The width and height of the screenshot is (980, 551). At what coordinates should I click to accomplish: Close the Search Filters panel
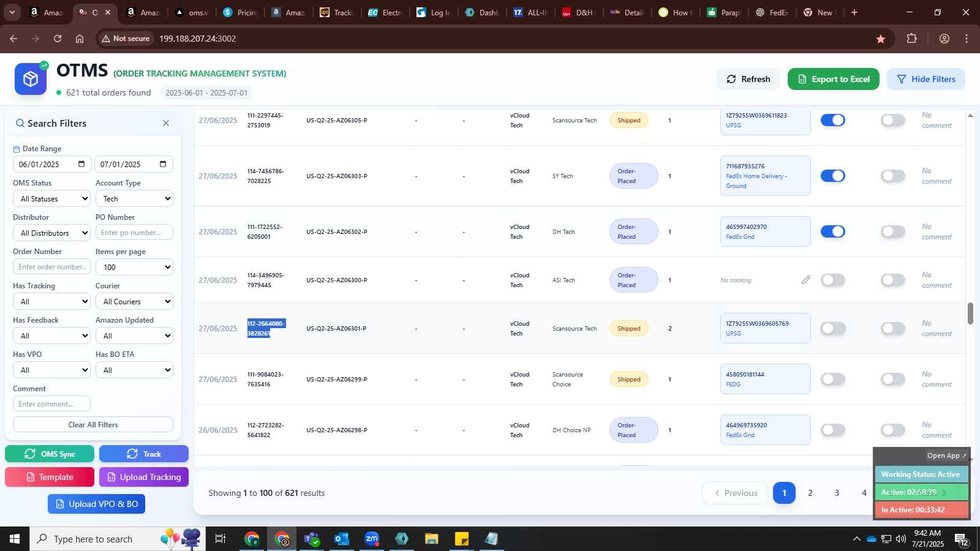click(166, 123)
